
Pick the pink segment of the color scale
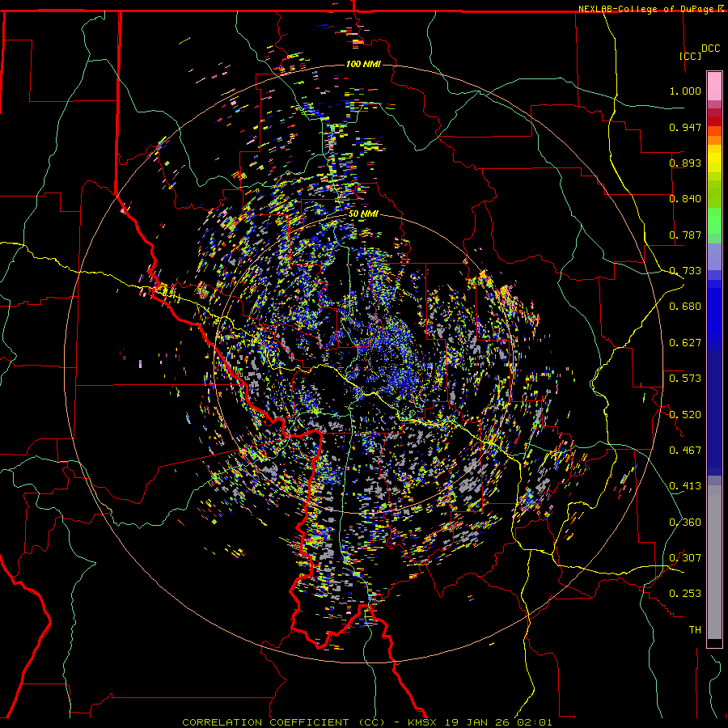click(714, 86)
